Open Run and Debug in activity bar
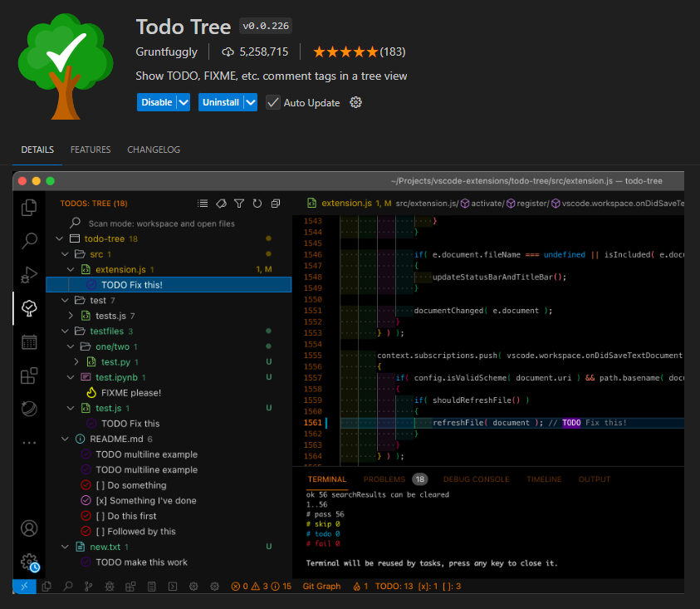Image resolution: width=700 pixels, height=609 pixels. tap(29, 274)
